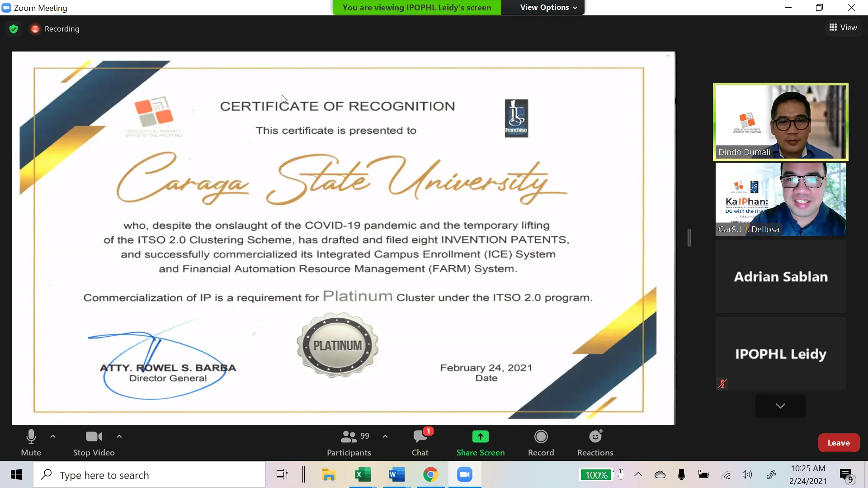868x488 pixels.
Task: Click the Participants icon
Action: [349, 437]
